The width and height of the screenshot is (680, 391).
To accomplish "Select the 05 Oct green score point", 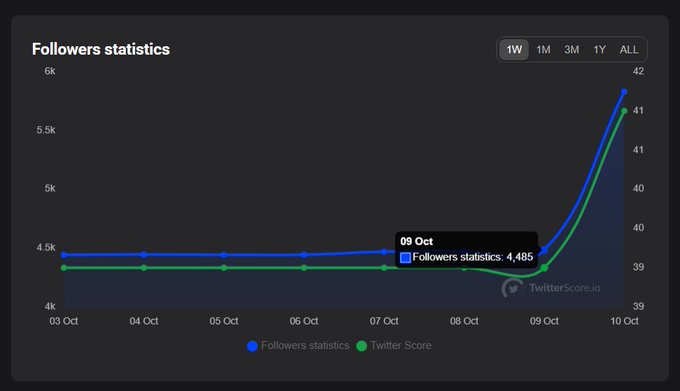I will (224, 268).
